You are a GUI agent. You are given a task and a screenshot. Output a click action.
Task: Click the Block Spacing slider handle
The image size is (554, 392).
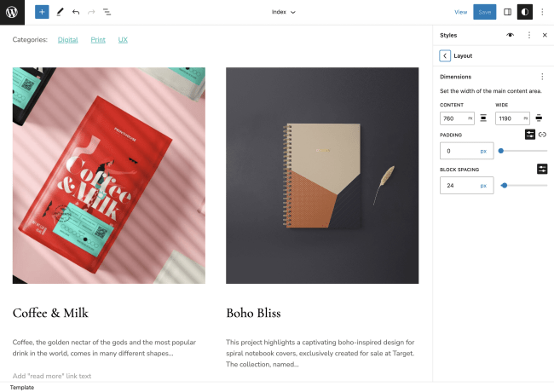505,186
